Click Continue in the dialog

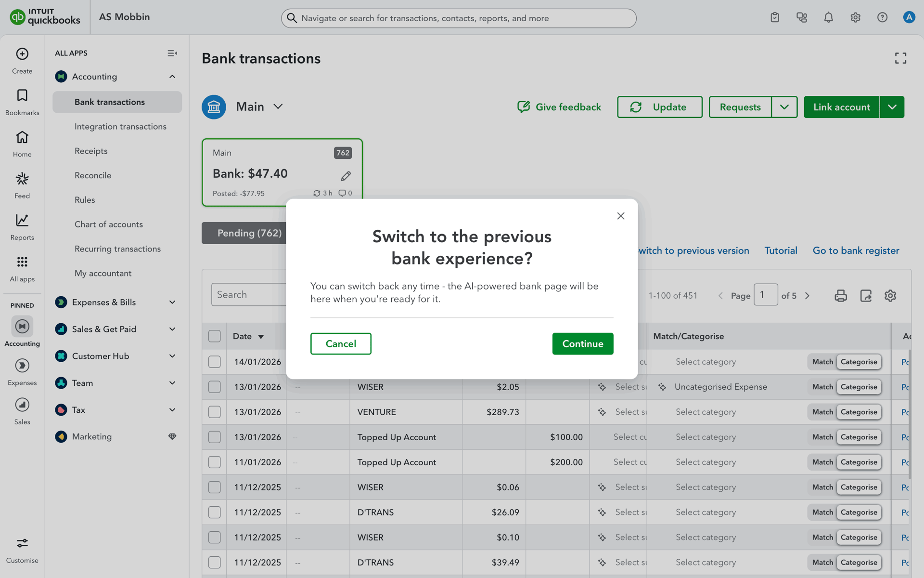tap(583, 343)
